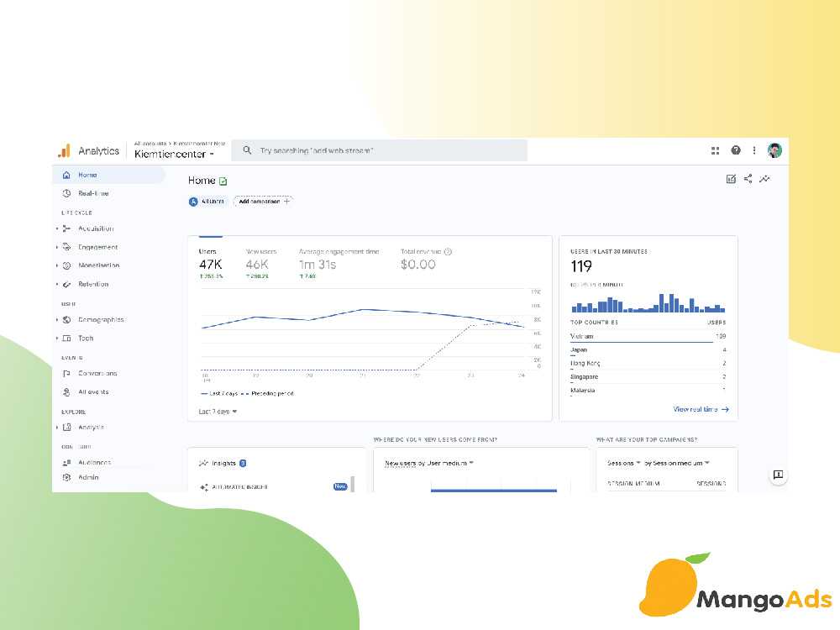Click the Total revenue info icon
The image size is (840, 630).
(448, 252)
